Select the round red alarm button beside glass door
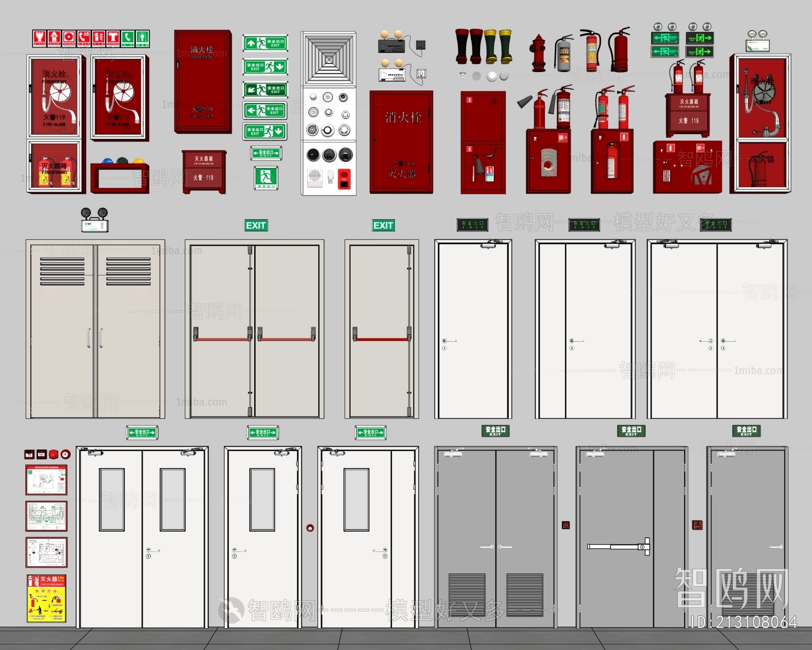The height and width of the screenshot is (650, 812). (x=310, y=528)
